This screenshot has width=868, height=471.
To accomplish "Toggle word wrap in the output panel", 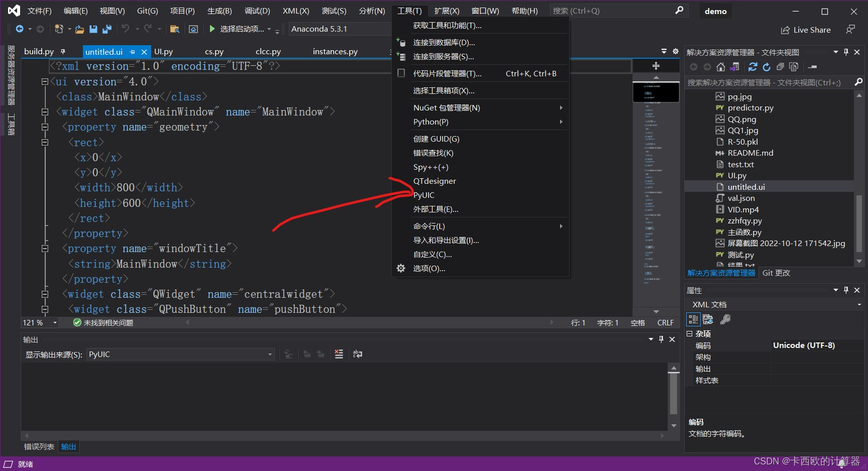I will [358, 354].
